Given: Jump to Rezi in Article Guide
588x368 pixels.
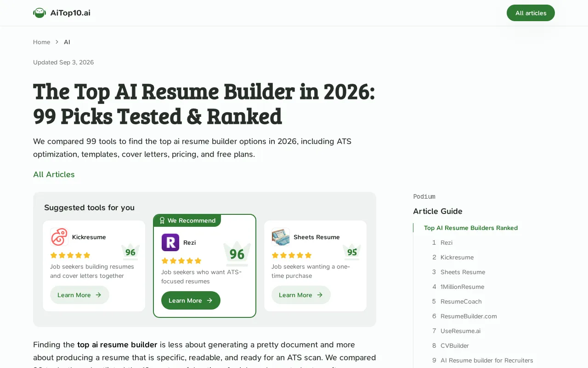Looking at the screenshot, I should point(447,242).
